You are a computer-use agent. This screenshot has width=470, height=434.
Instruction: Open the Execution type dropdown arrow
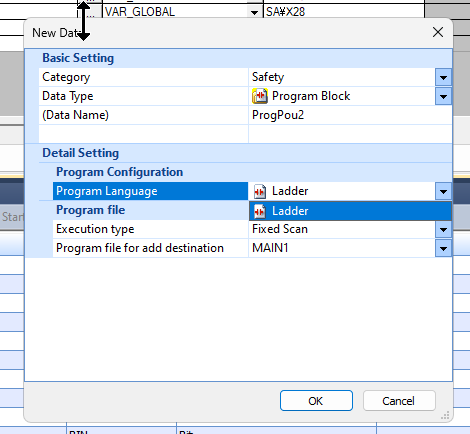[443, 229]
